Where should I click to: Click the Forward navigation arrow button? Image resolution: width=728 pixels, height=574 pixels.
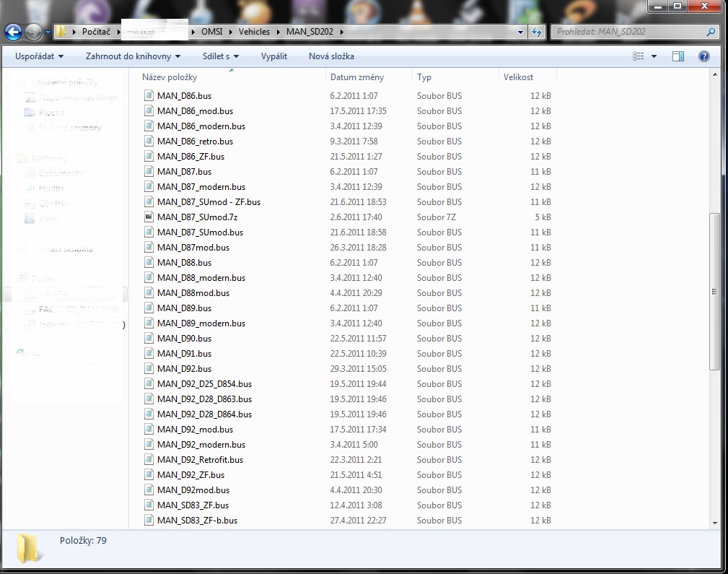33,32
